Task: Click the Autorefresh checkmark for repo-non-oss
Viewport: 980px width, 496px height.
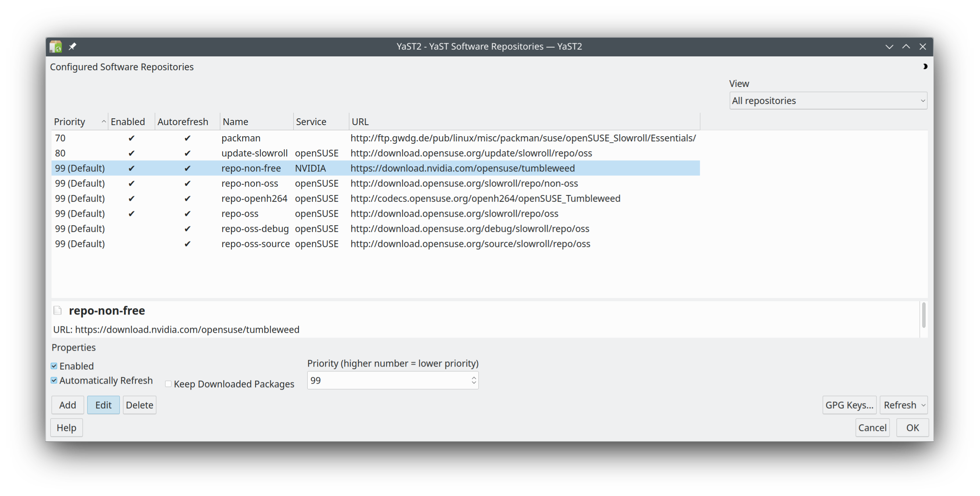Action: point(187,183)
